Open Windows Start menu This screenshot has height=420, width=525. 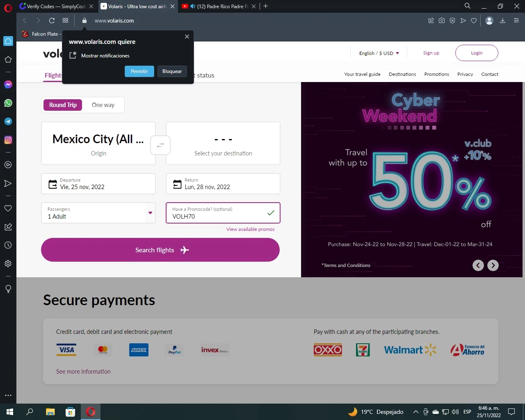[x=10, y=412]
